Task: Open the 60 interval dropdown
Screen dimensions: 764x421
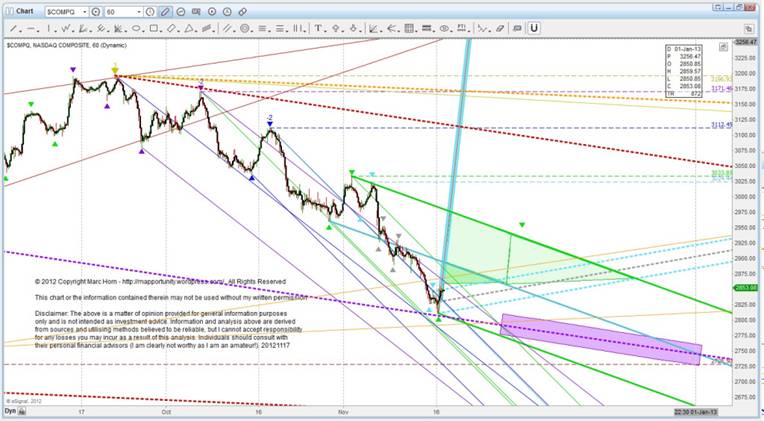Action: click(x=138, y=12)
